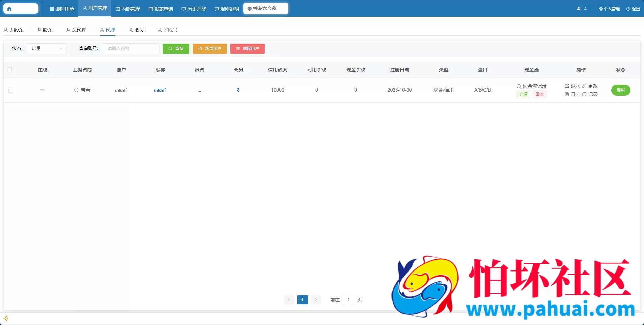Open 规则说明 menu

click(227, 9)
